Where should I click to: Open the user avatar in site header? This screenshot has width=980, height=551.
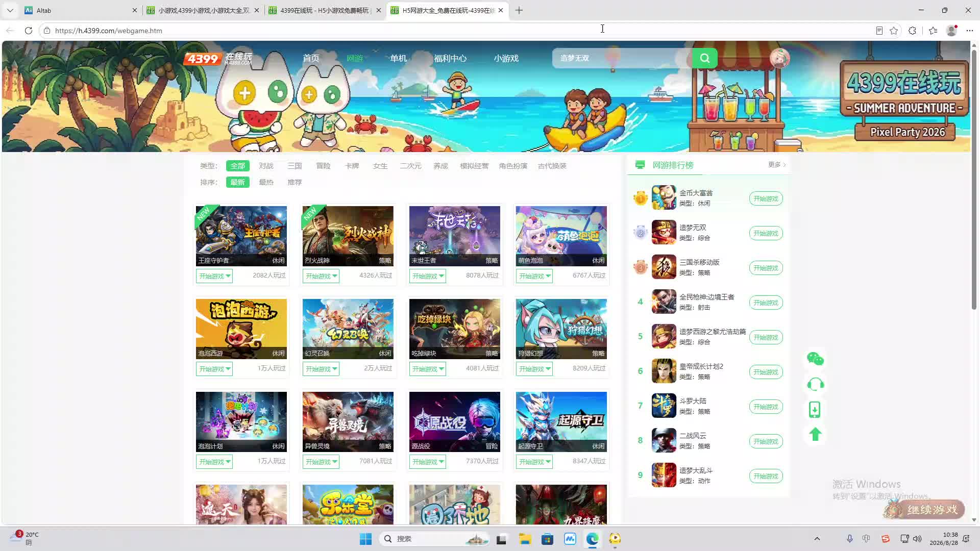tap(779, 58)
